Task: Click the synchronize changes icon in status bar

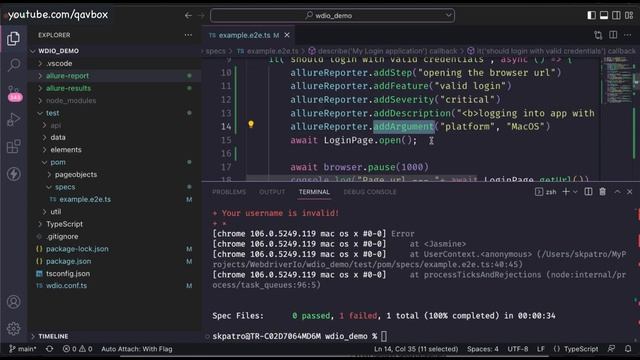Action: point(49,349)
